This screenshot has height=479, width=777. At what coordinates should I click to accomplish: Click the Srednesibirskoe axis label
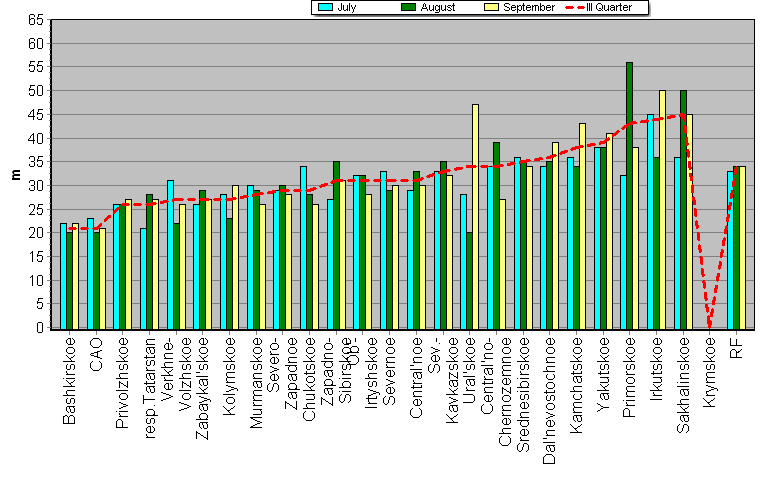coord(522,394)
